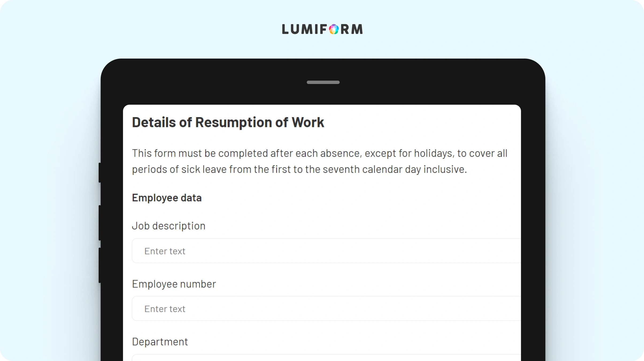Click the Job description text field
The image size is (644, 361).
(326, 251)
